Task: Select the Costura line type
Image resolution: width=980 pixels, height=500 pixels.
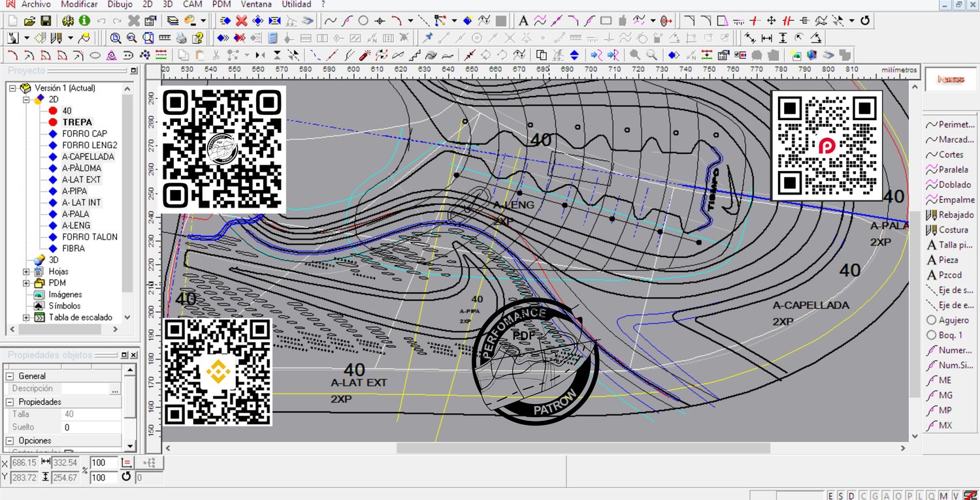Action: tap(947, 230)
